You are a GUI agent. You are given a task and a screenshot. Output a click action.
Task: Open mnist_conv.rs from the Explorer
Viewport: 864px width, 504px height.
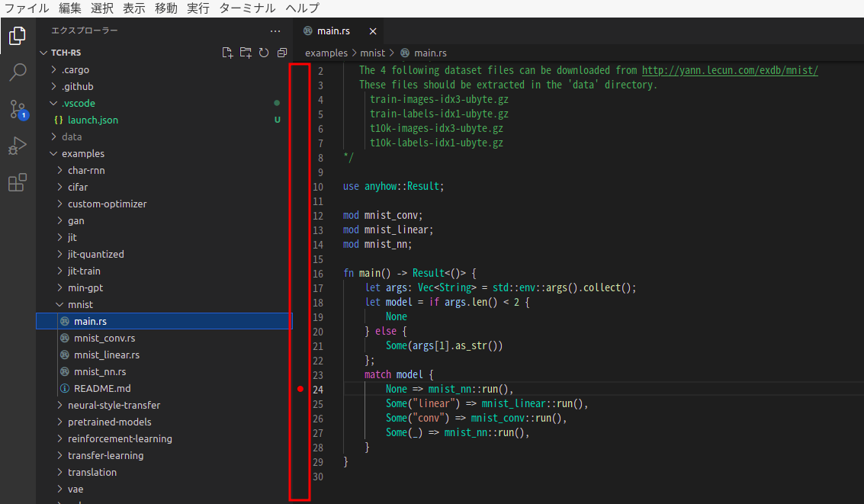pyautogui.click(x=107, y=338)
